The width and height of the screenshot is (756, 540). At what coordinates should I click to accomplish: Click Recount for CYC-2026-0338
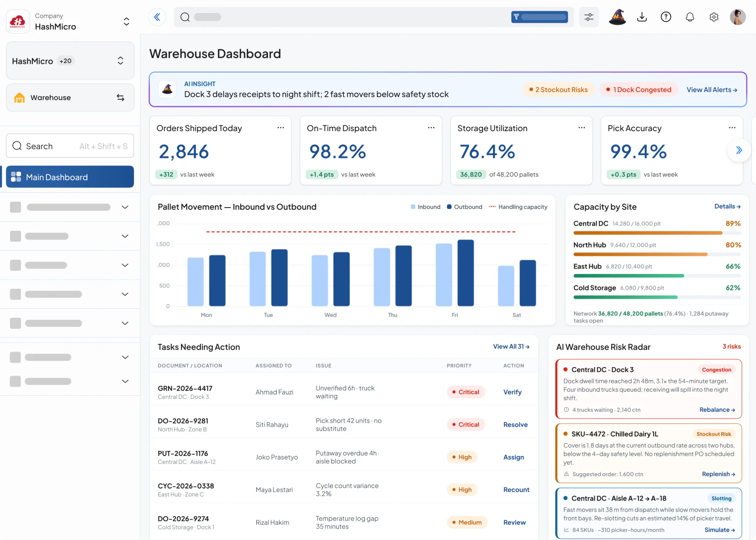516,490
